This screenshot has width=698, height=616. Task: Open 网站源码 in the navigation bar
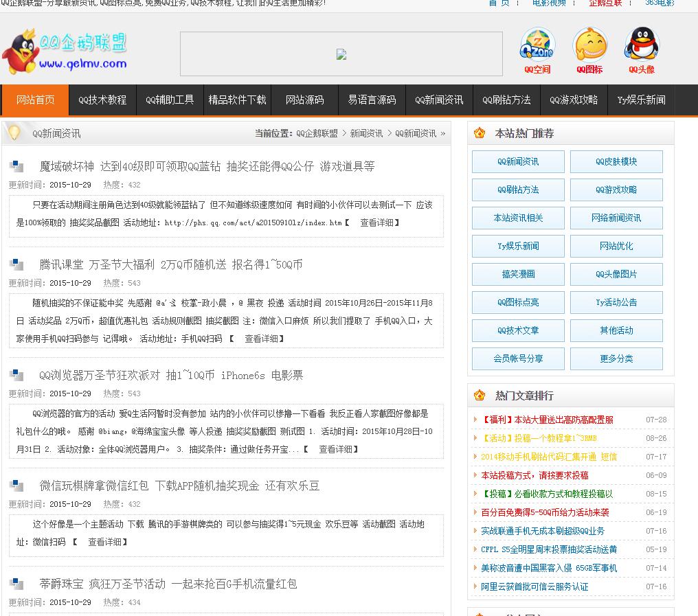[x=304, y=100]
